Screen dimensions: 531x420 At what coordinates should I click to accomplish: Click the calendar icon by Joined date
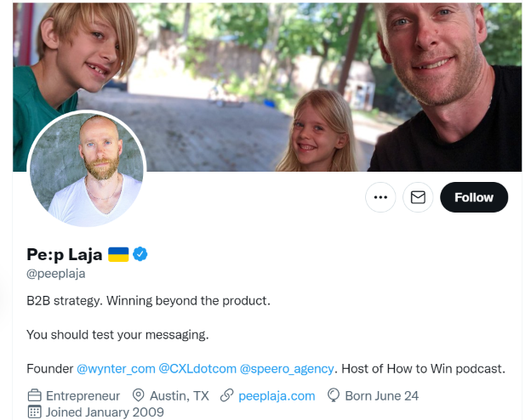(34, 411)
